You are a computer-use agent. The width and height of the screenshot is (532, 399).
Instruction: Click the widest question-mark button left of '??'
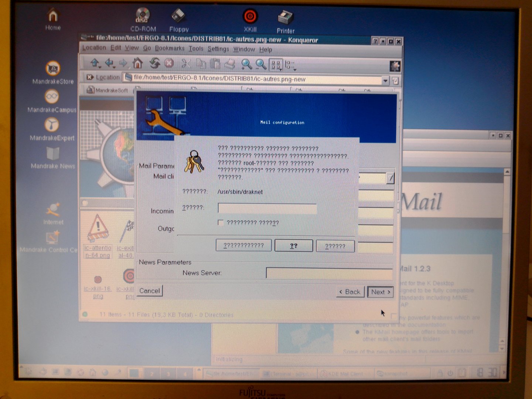(x=243, y=245)
